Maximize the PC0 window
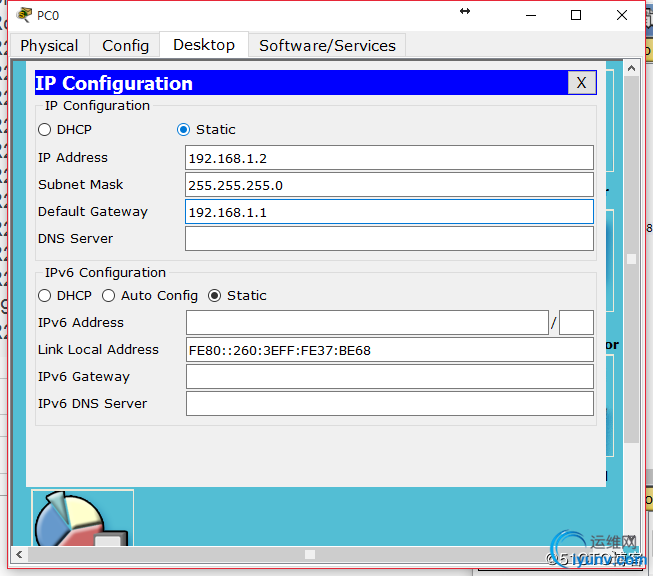 [576, 15]
